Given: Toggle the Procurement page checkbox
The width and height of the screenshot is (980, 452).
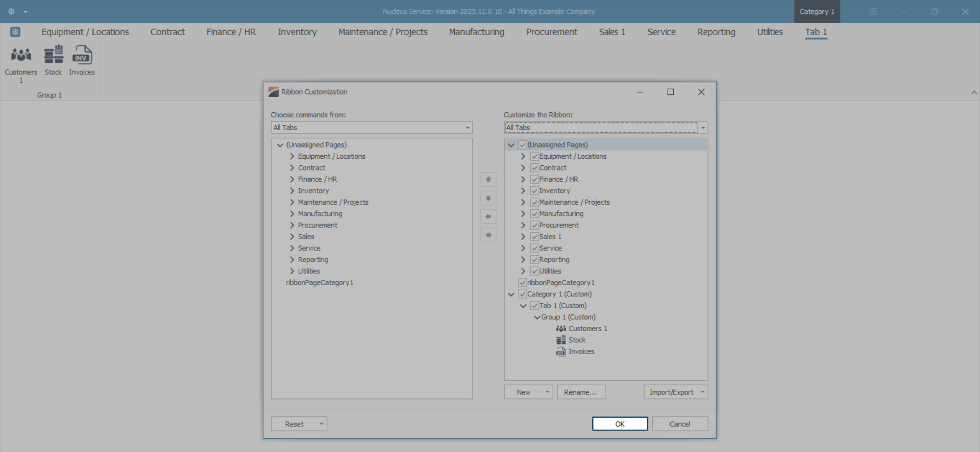Looking at the screenshot, I should tap(534, 225).
